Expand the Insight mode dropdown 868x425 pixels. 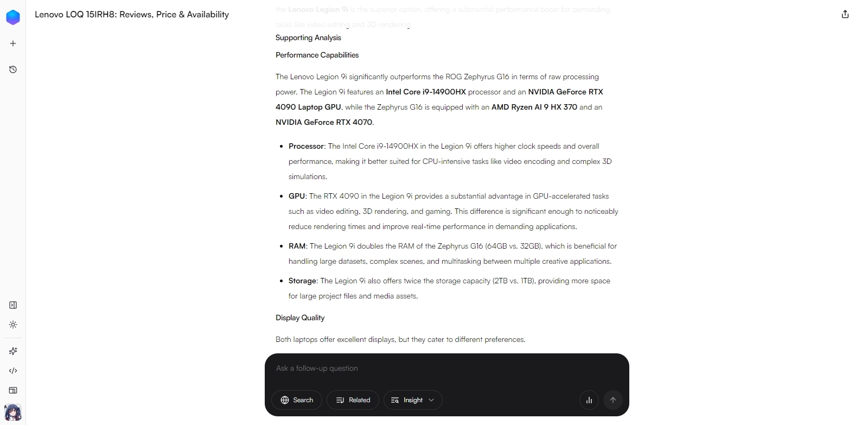413,400
